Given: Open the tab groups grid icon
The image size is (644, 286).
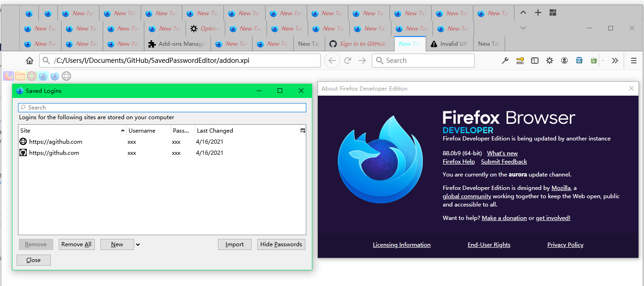Looking at the screenshot, I should click(553, 13).
